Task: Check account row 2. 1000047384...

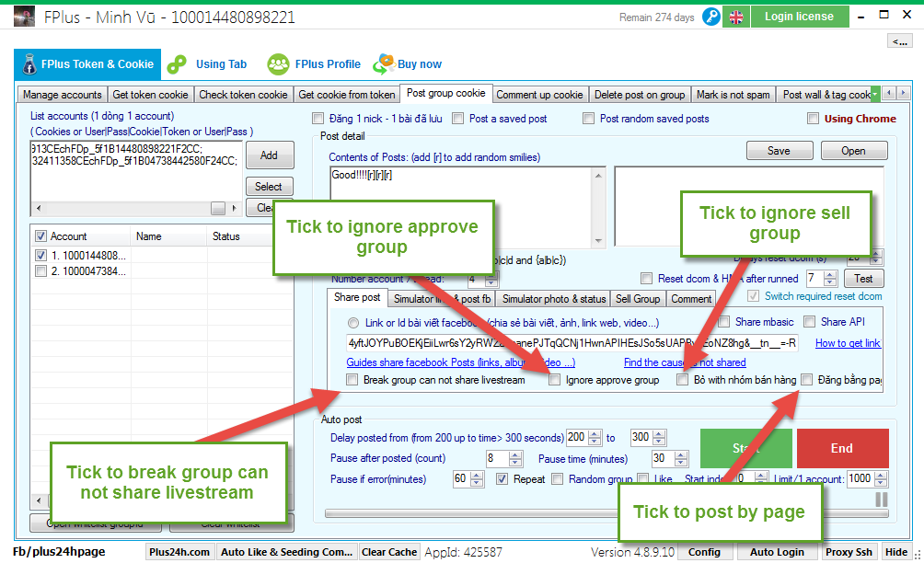Action: (40, 270)
